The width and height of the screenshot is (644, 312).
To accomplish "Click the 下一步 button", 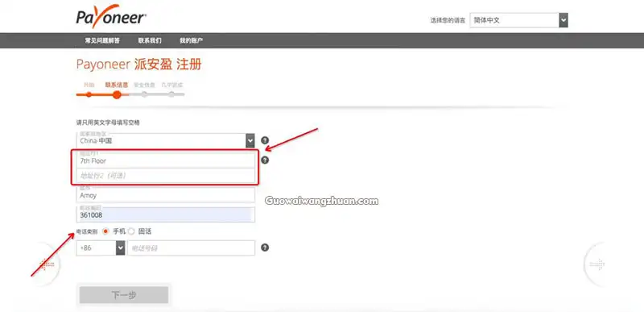I will point(124,295).
